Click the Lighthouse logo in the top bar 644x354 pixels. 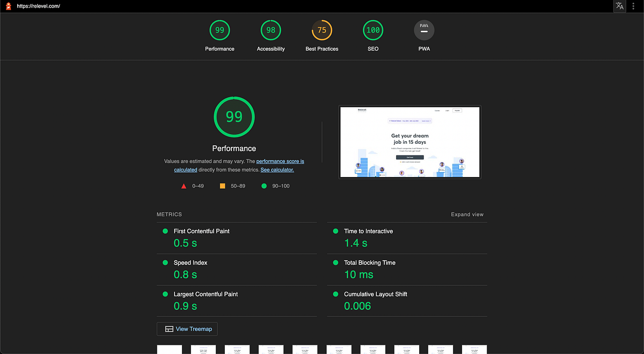(x=8, y=6)
